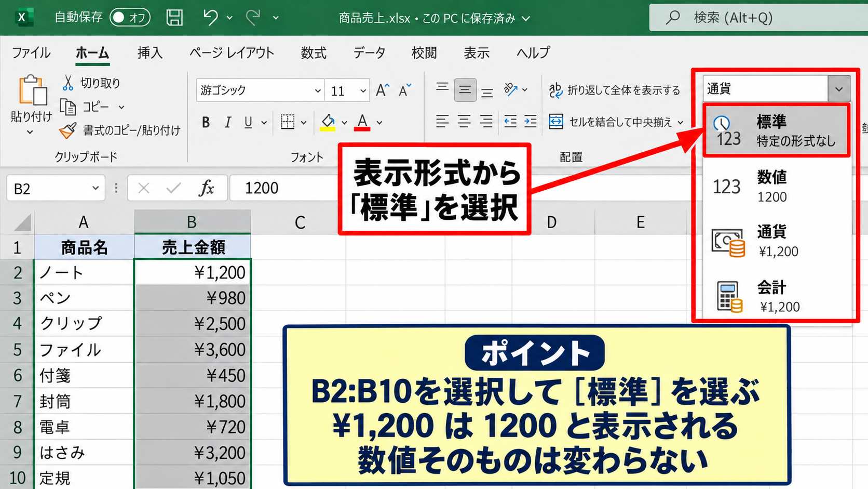Open the number format dropdown arrow
This screenshot has height=489, width=868.
[839, 89]
